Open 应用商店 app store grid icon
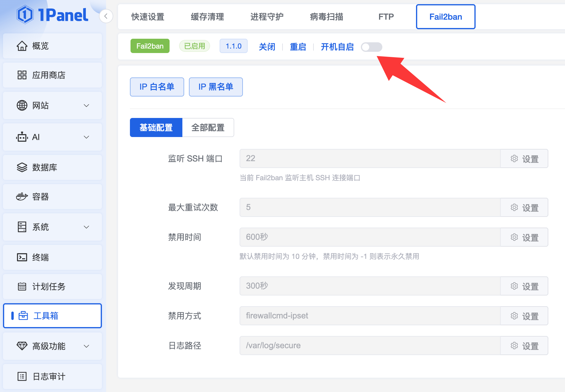565x392 pixels. pos(22,75)
